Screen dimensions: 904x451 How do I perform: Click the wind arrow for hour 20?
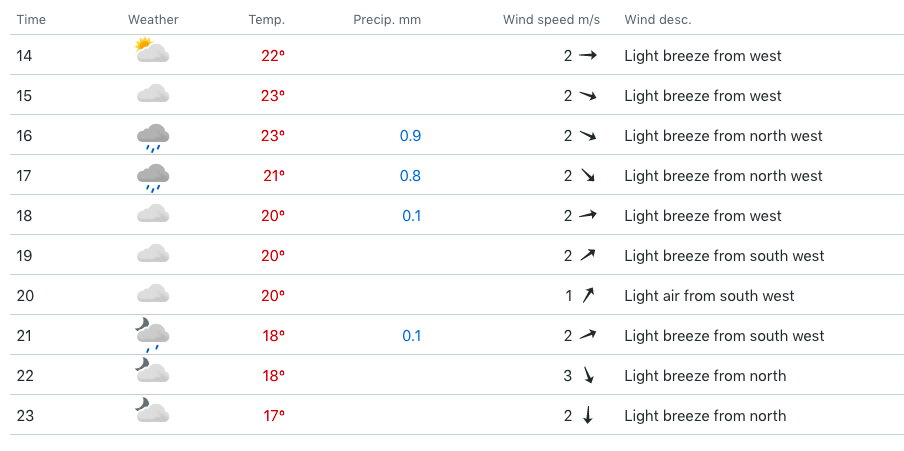(587, 296)
